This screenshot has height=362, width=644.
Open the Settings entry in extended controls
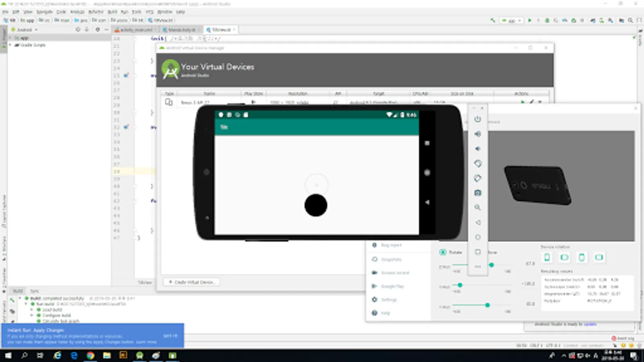388,300
